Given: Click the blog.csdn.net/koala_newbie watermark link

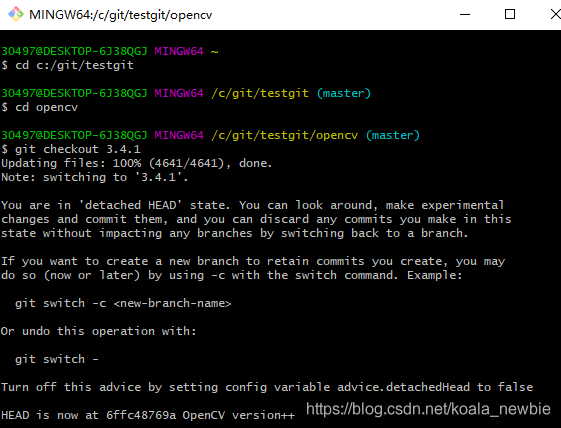Looking at the screenshot, I should (x=428, y=409).
